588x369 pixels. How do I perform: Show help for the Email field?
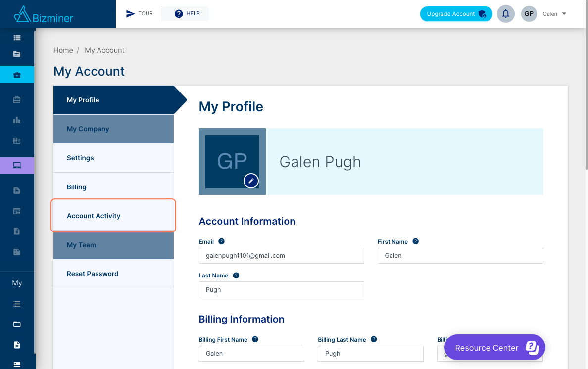click(221, 241)
